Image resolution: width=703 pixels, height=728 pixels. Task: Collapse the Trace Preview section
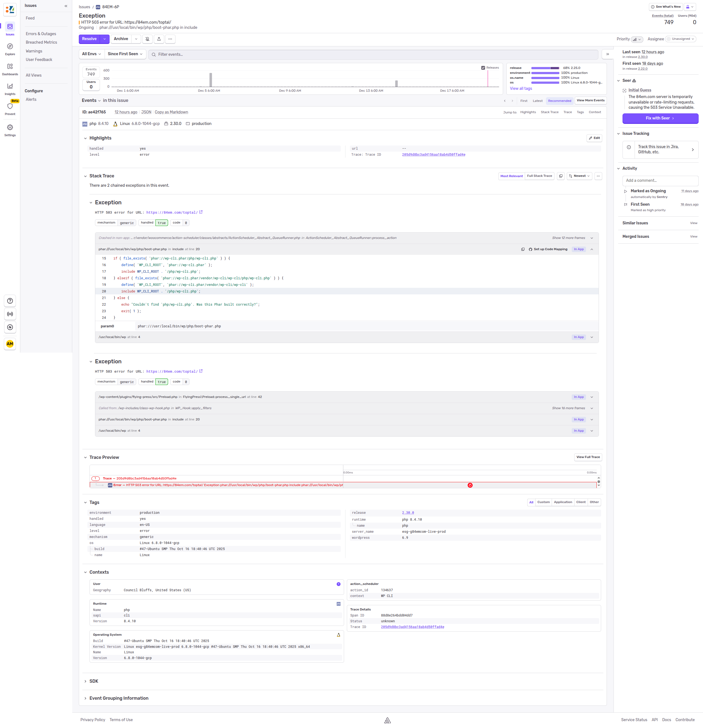click(x=85, y=457)
